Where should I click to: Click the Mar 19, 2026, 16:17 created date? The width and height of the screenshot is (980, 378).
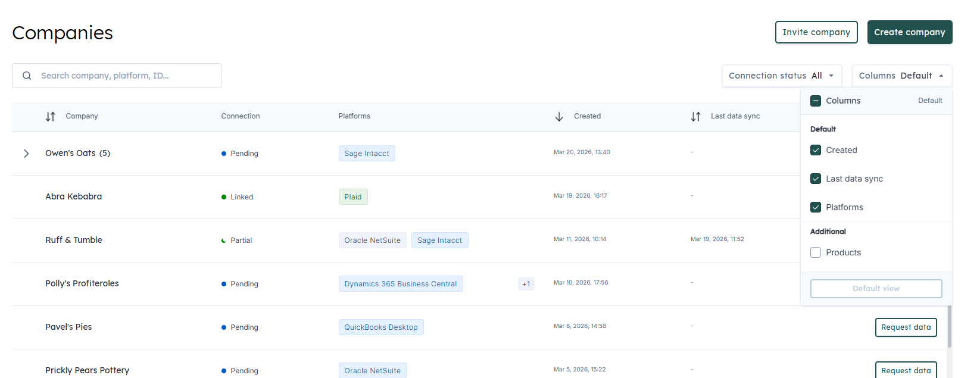(580, 196)
